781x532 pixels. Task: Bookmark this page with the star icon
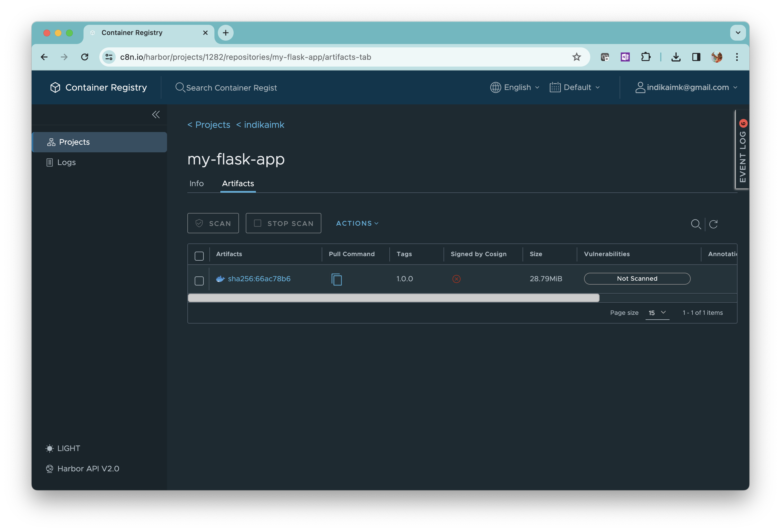click(577, 57)
